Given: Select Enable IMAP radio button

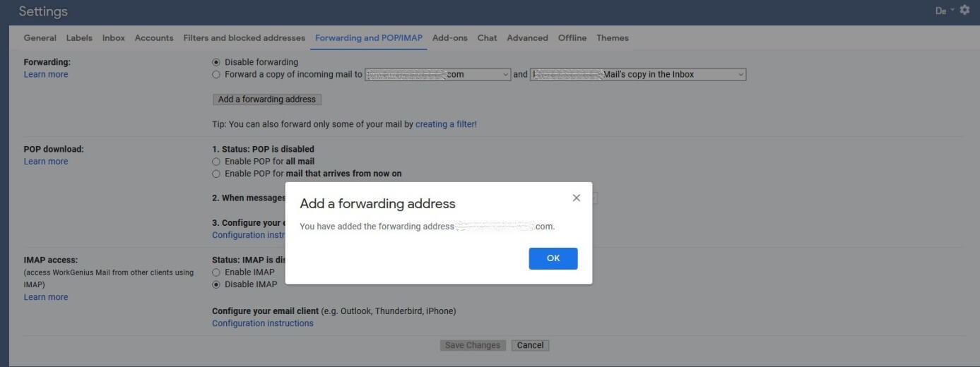Looking at the screenshot, I should point(217,272).
